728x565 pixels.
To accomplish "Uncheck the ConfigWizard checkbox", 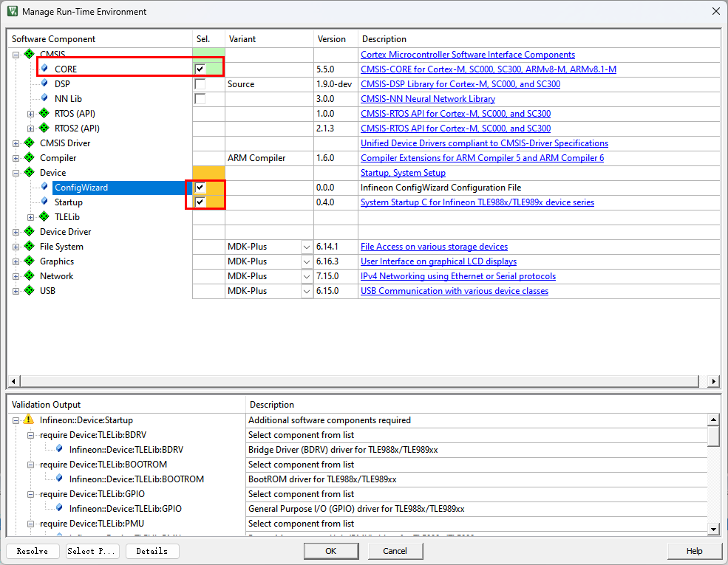I will coord(200,188).
